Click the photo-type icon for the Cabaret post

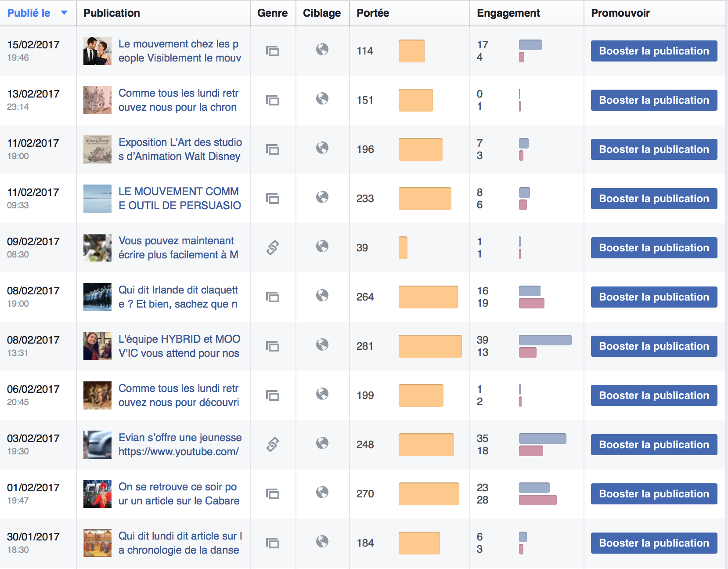pyautogui.click(x=273, y=494)
